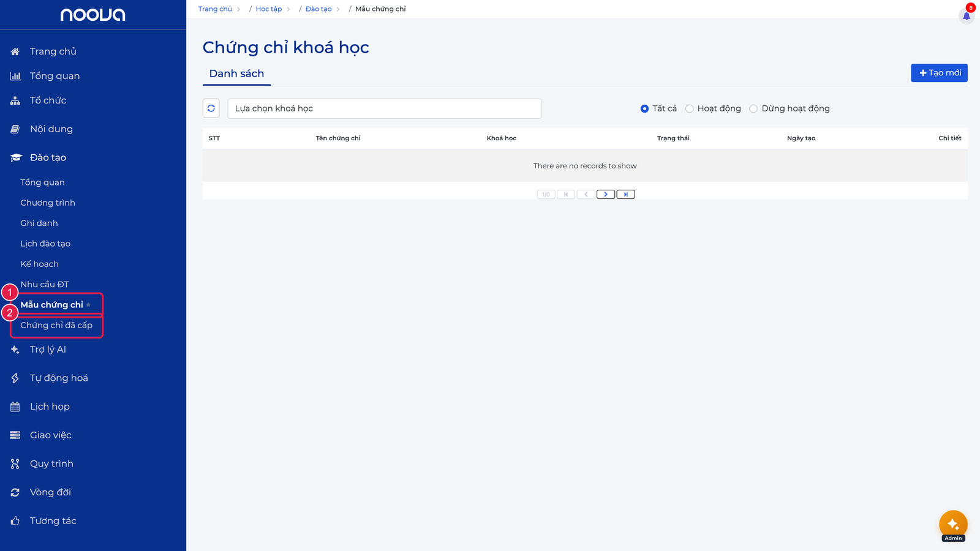The image size is (980, 551).
Task: Open the orange AI assistant Admin bubble
Action: click(x=953, y=525)
